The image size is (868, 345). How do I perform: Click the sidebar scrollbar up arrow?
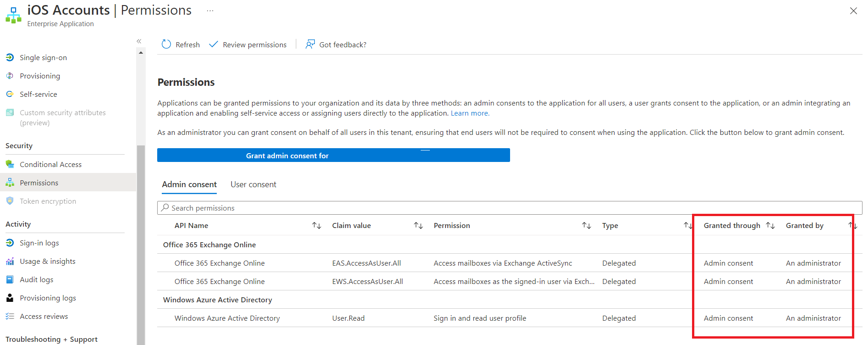141,53
